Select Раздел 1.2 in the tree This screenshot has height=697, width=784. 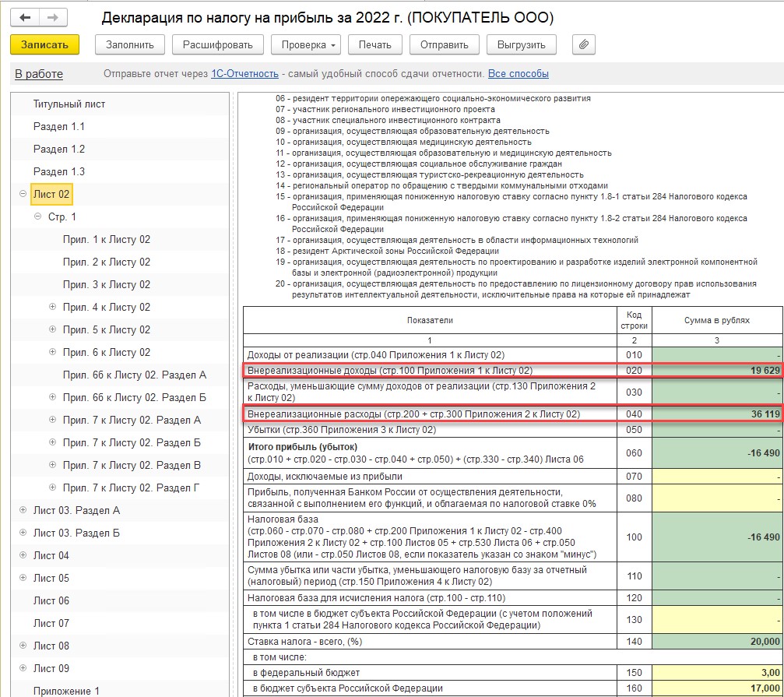coord(59,149)
